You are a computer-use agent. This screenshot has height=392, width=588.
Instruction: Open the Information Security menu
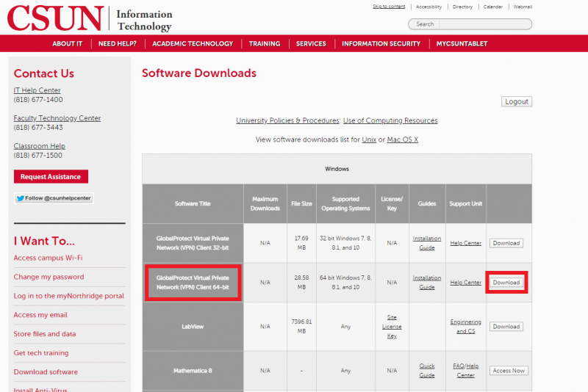click(x=381, y=44)
